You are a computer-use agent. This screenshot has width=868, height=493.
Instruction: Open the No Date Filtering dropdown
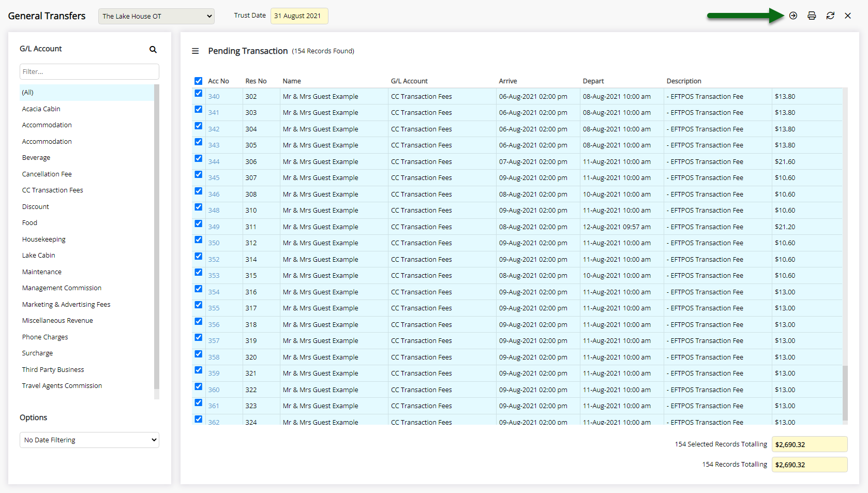pos(89,440)
